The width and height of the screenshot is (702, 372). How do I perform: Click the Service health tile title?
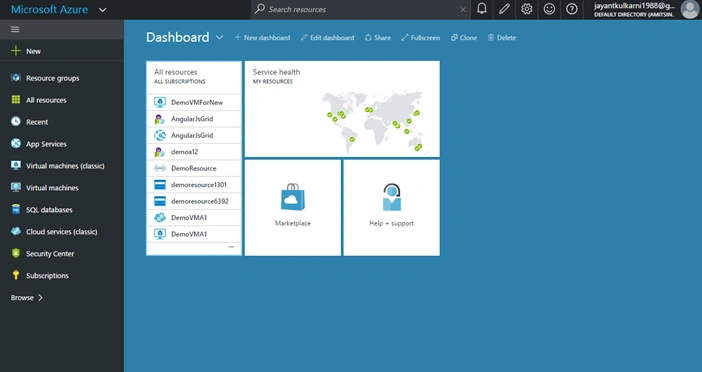tap(276, 72)
